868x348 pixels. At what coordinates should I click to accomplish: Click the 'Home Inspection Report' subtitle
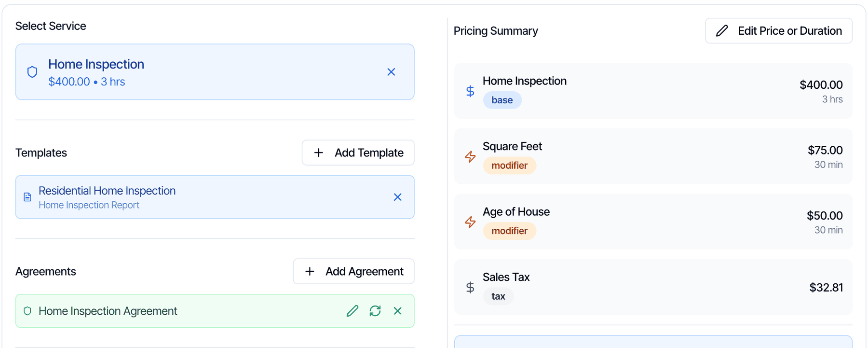tap(89, 205)
